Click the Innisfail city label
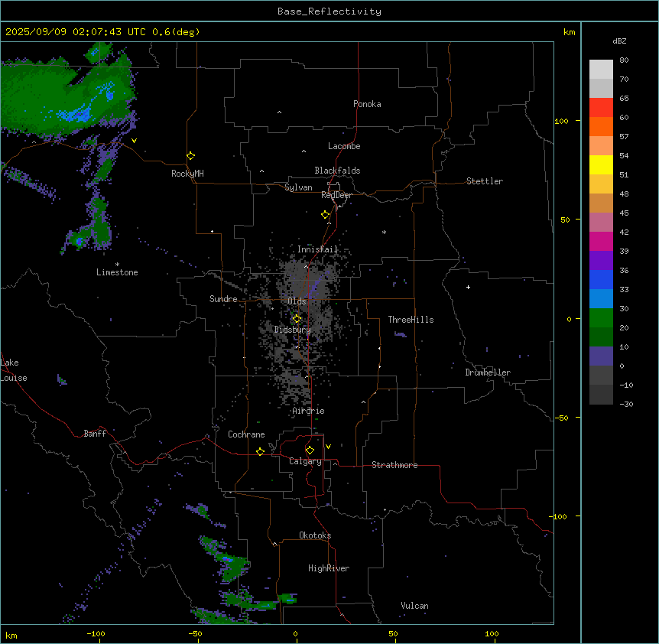659x644 pixels. pyautogui.click(x=317, y=249)
